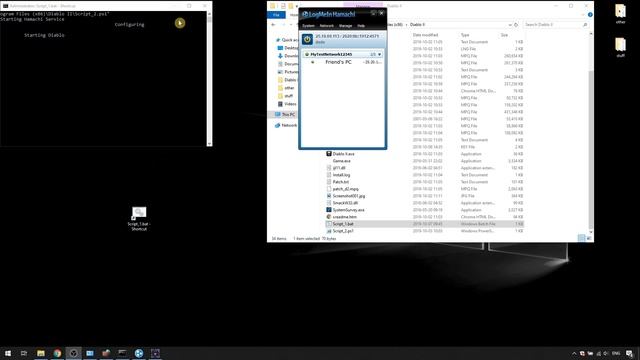Viewport: 640px width, 360px height.
Task: Open the Windows Start menu
Action: pos(8,353)
